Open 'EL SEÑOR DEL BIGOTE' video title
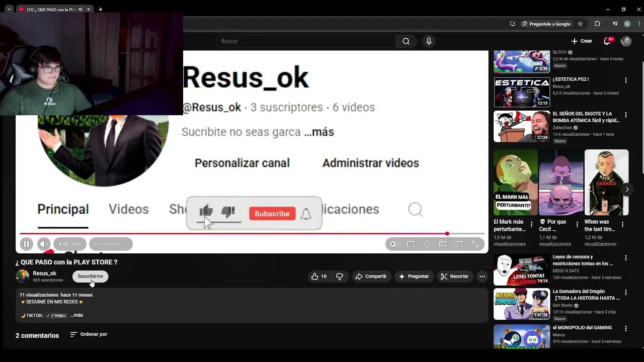Image resolution: width=644 pixels, height=362 pixels. click(x=586, y=117)
